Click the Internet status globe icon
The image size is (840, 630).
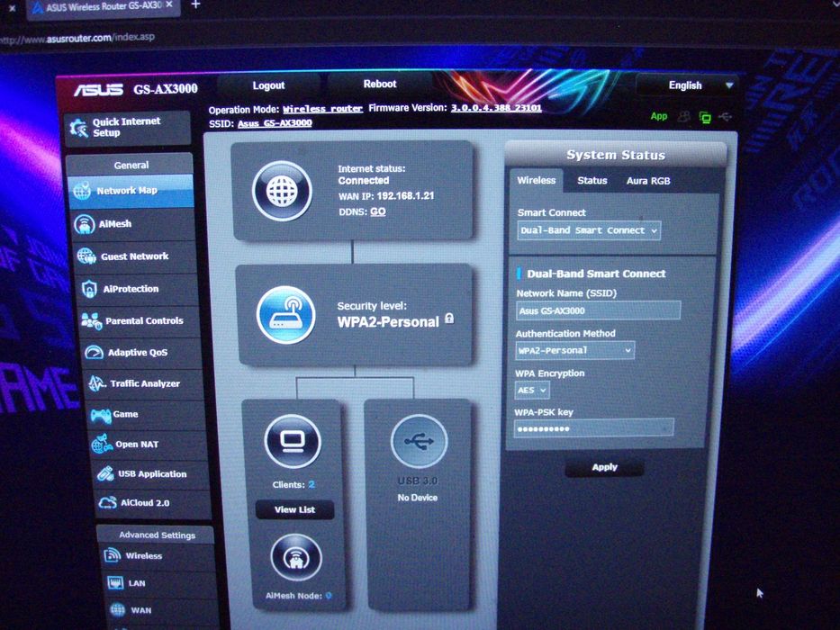click(x=283, y=191)
